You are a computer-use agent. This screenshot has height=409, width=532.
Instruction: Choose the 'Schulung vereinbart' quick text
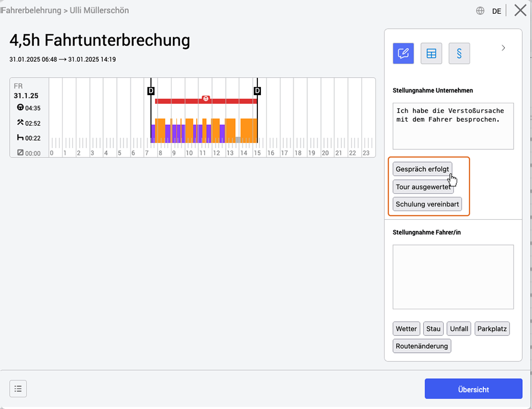[427, 204]
